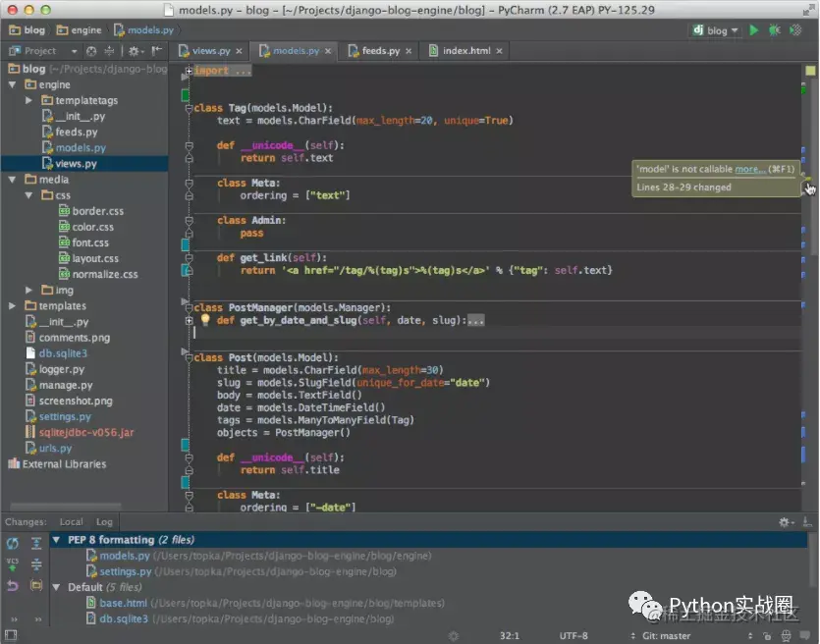Switch to the Local changes tab
The width and height of the screenshot is (820, 644).
point(71,521)
